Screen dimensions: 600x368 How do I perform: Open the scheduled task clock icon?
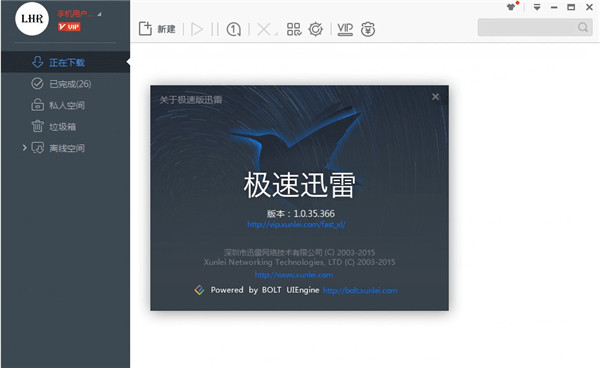point(233,29)
